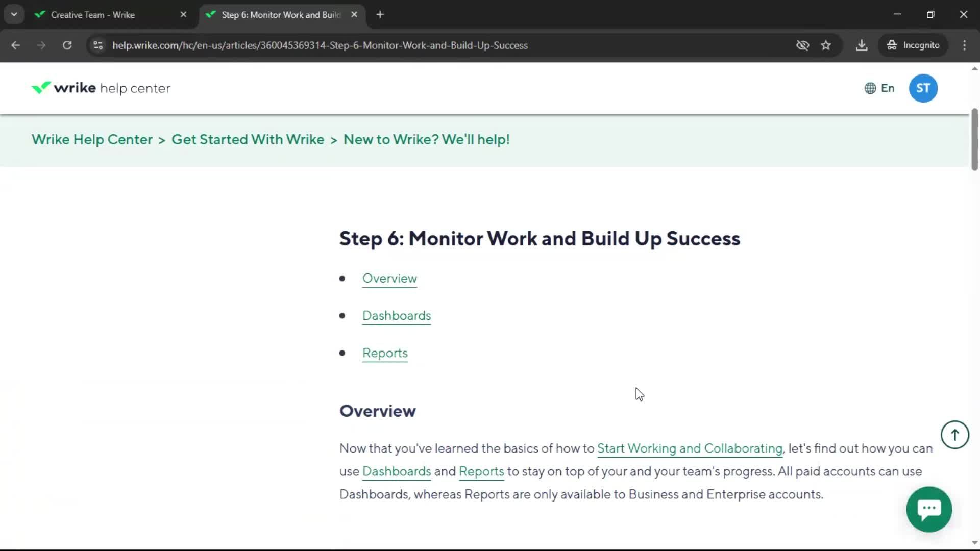Open the Chrome three-dot menu
This screenshot has width=980, height=551.
[964, 45]
